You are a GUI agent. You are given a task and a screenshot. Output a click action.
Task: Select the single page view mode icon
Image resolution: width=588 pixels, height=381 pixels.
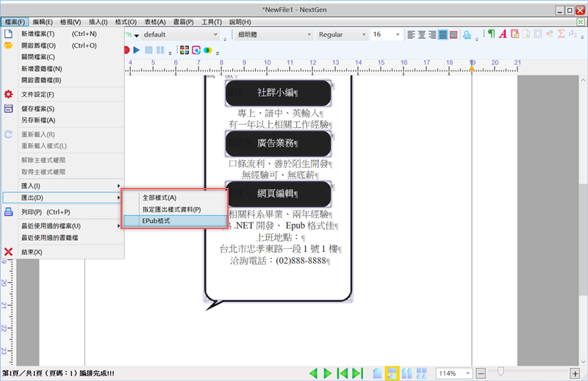pyautogui.click(x=378, y=374)
